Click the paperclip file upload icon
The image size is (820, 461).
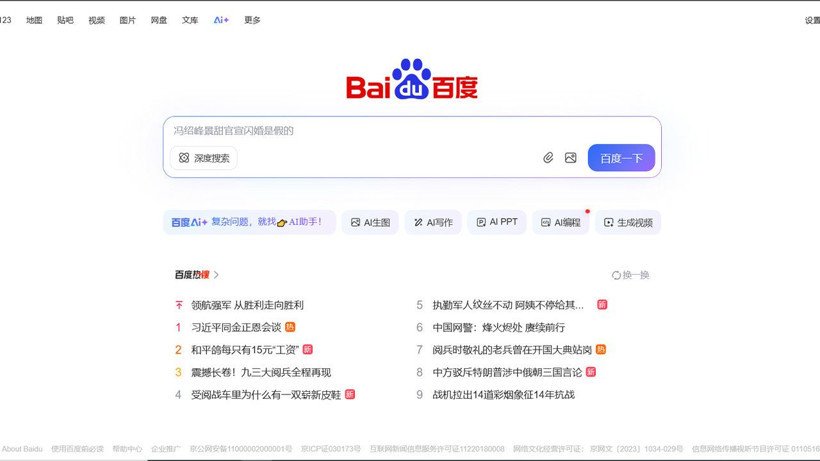point(548,158)
